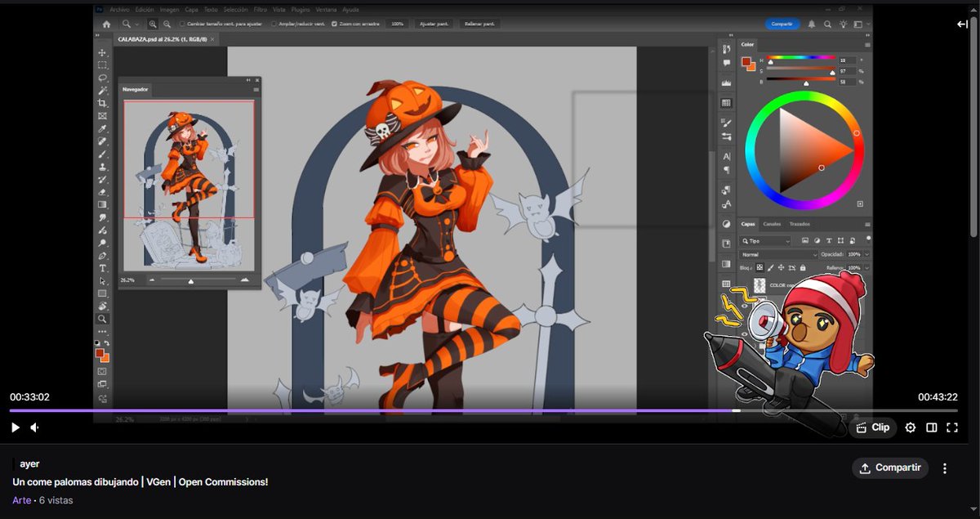Hide the lower layer via its eye toggle

745,306
